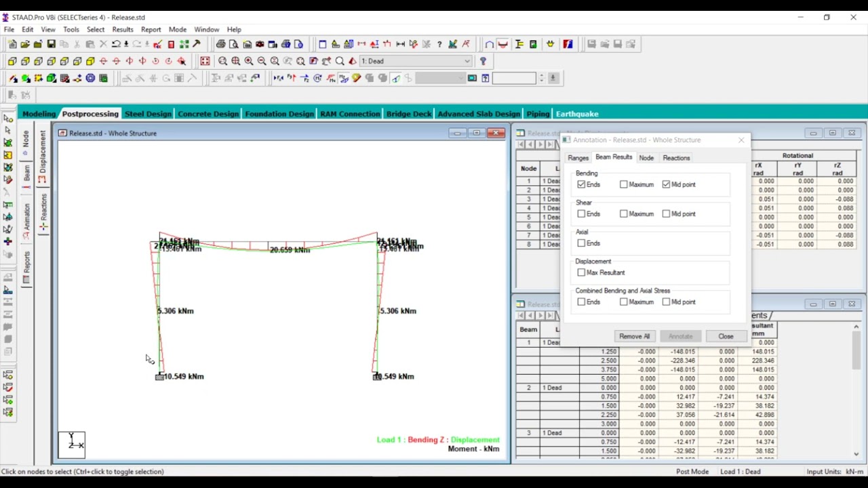Switch to the Modeling tab
Screen dimensions: 868x488
[x=39, y=114]
